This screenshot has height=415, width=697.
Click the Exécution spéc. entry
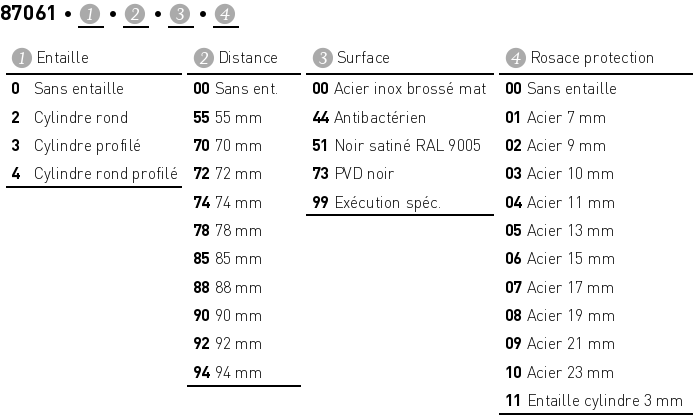click(387, 202)
